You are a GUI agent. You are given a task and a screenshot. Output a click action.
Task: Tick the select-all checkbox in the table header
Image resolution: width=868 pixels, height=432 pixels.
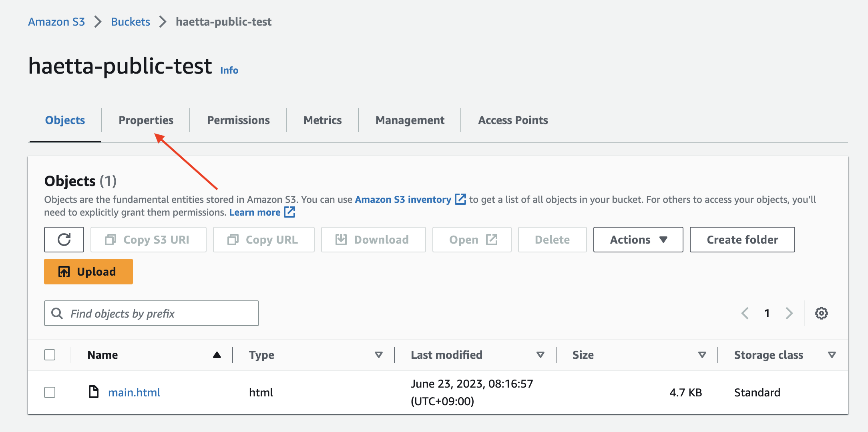[x=50, y=355]
